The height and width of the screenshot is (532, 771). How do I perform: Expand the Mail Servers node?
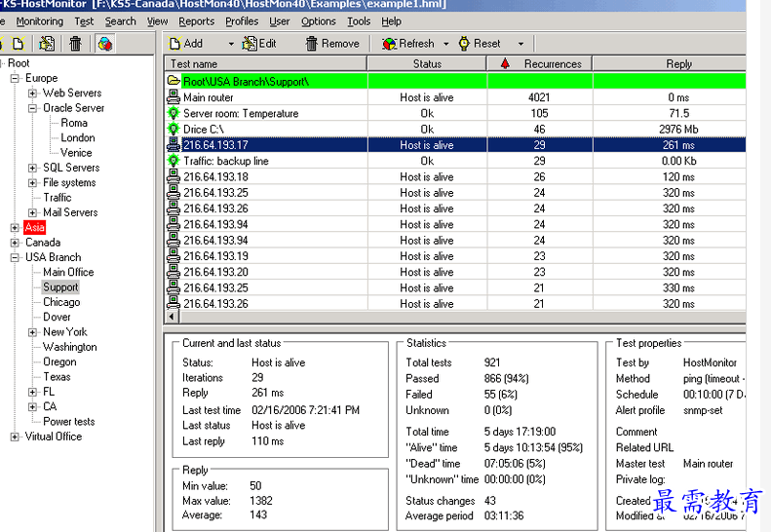pyautogui.click(x=32, y=212)
